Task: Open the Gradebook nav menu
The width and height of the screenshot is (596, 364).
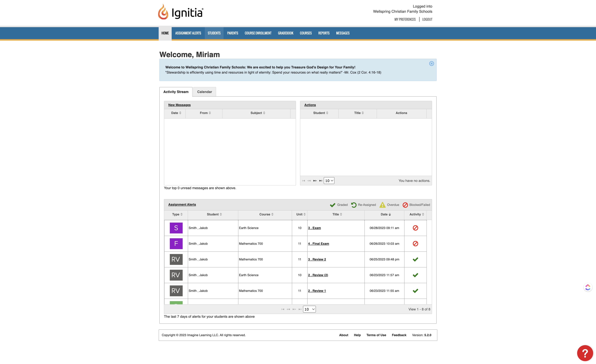Action: tap(285, 33)
